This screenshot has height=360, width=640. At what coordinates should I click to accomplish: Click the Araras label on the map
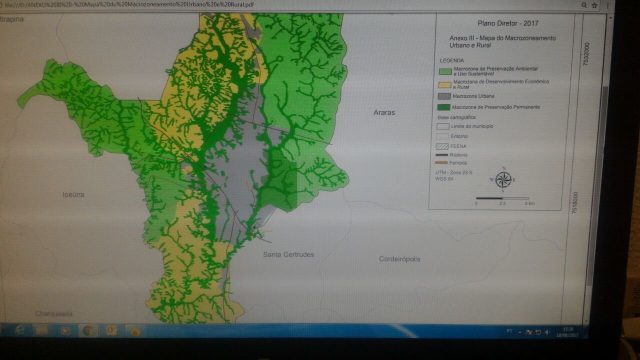click(384, 112)
